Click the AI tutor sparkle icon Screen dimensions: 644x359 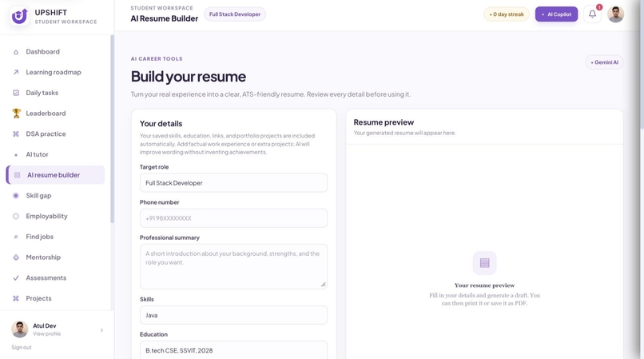coord(16,155)
